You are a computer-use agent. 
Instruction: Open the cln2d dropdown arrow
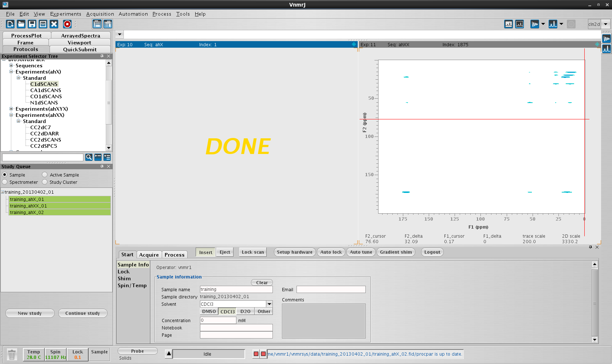tap(605, 24)
